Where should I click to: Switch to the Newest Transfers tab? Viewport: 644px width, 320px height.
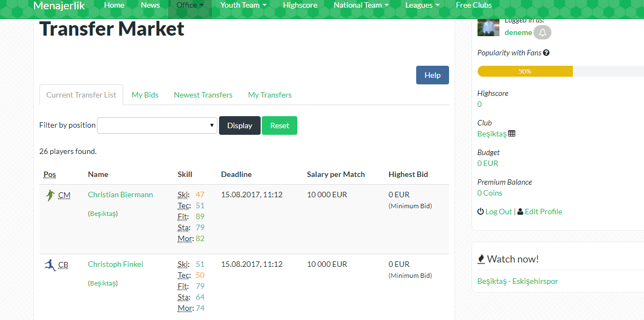point(203,95)
